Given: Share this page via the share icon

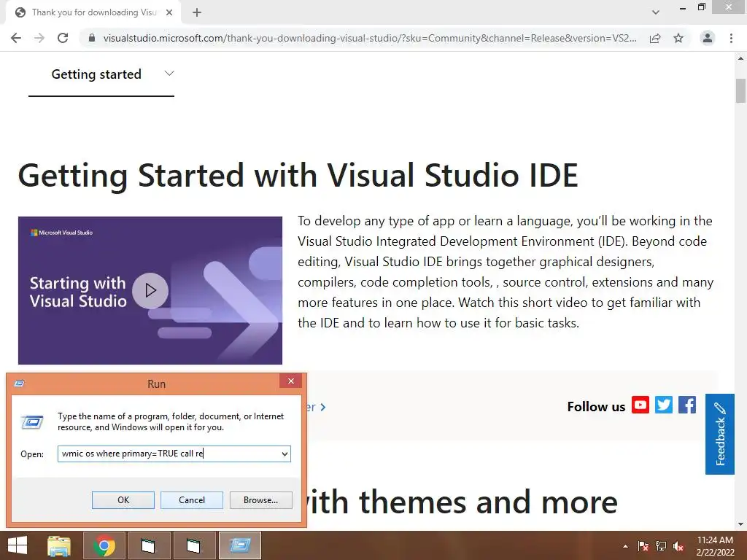Looking at the screenshot, I should coord(655,38).
